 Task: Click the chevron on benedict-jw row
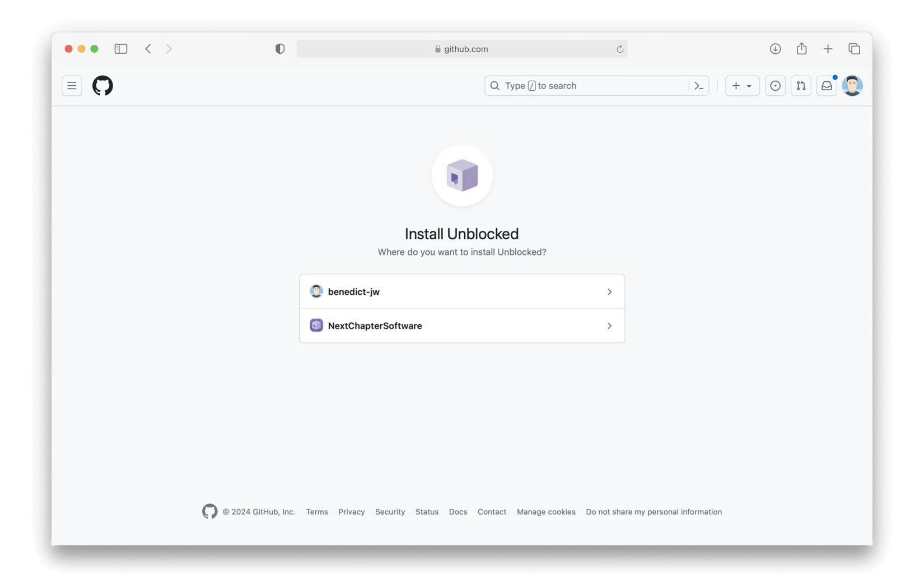click(609, 291)
